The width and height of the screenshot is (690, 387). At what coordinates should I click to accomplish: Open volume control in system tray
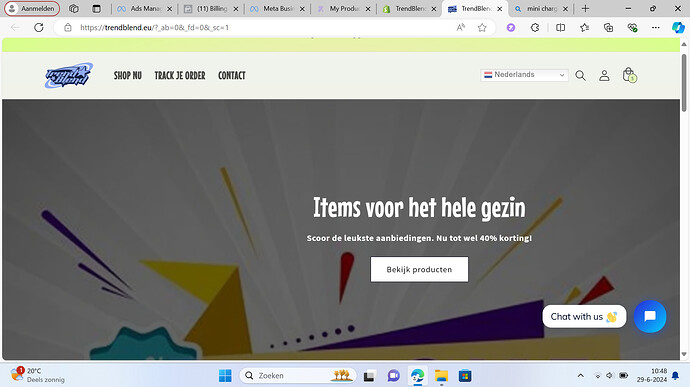(x=609, y=376)
